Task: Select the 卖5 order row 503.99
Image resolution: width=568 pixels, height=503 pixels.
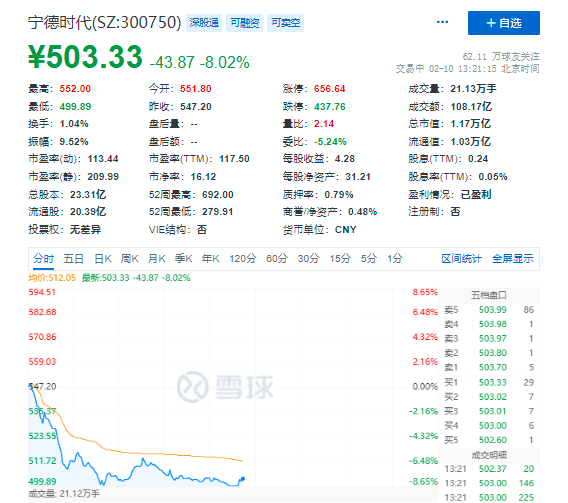Action: (x=489, y=310)
